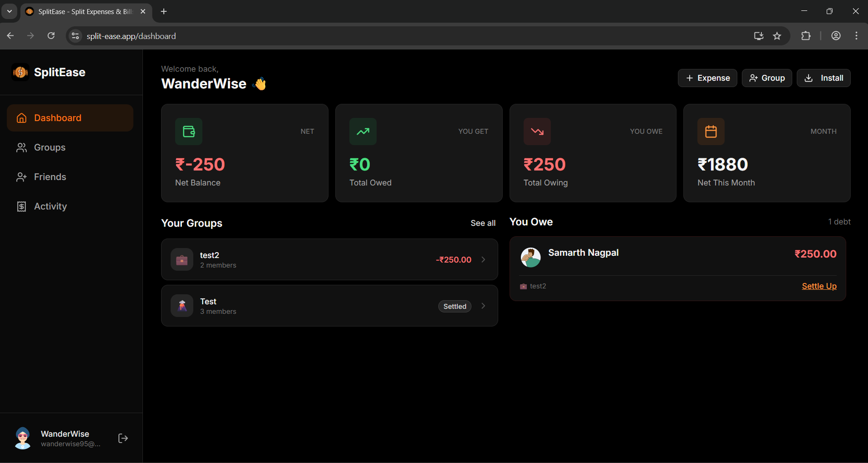Click the browser forward arrow
The height and width of the screenshot is (463, 868).
30,36
